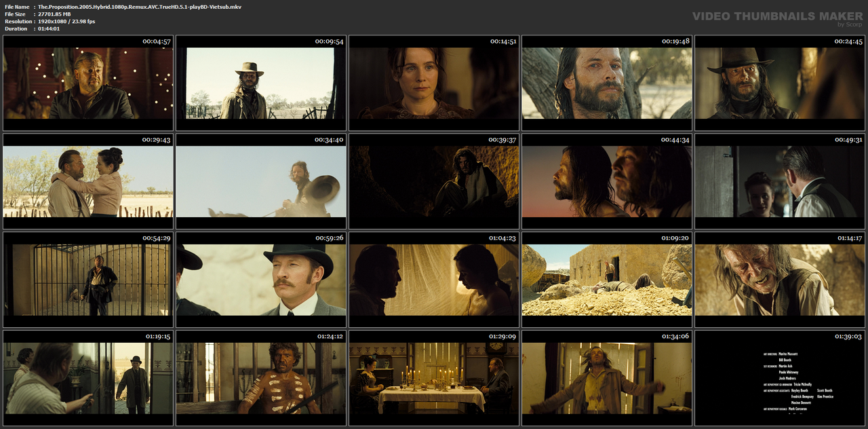This screenshot has height=429, width=868.
Task: Click the File Size label
Action: coord(15,14)
